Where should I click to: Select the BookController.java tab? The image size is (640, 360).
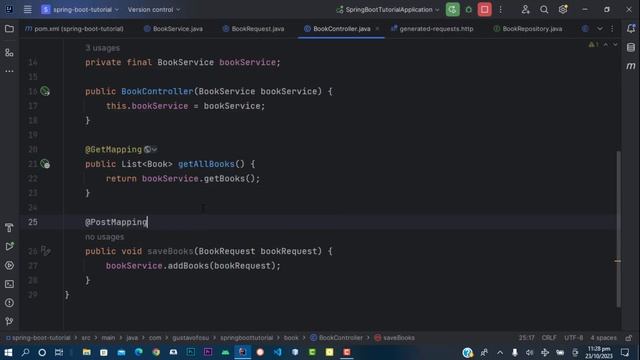tap(342, 29)
